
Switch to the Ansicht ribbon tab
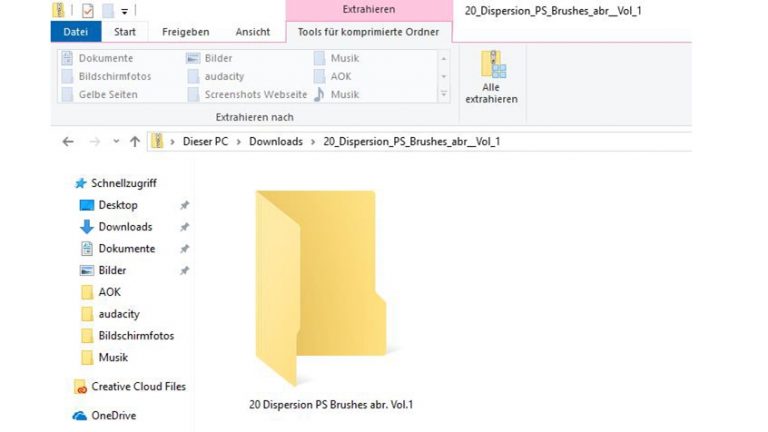click(253, 32)
